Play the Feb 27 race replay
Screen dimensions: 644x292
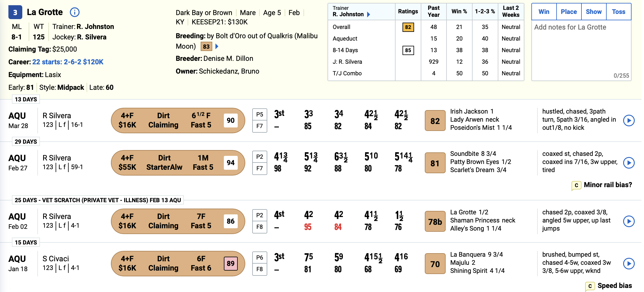[629, 163]
